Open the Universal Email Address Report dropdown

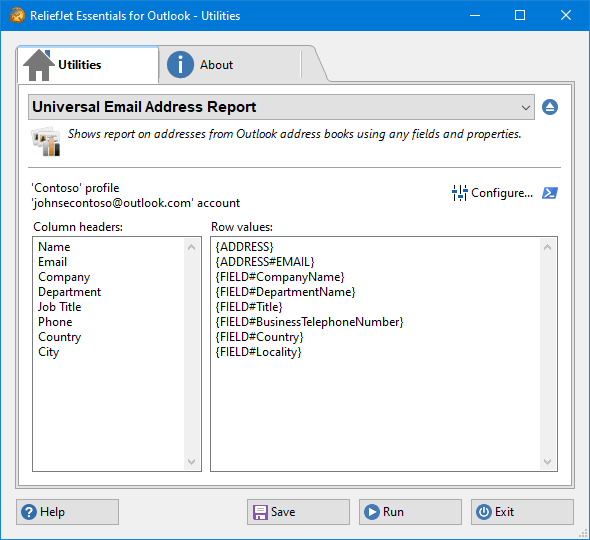point(281,107)
